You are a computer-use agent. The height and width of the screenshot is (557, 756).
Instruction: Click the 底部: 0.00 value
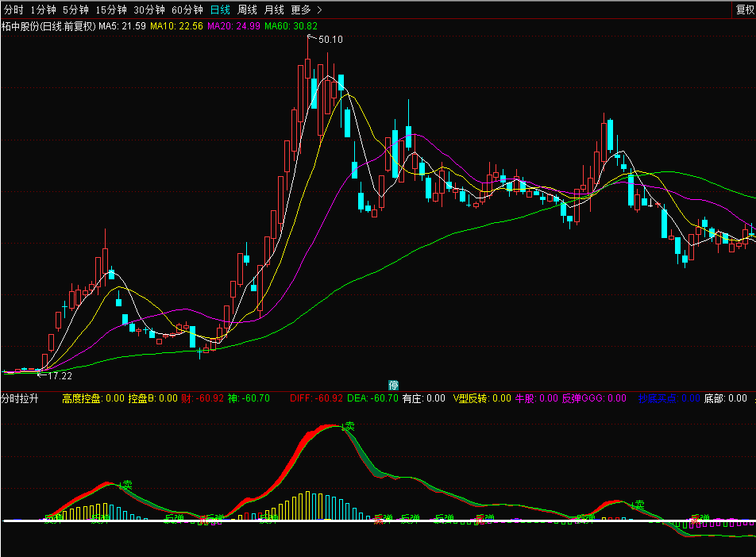point(726,398)
